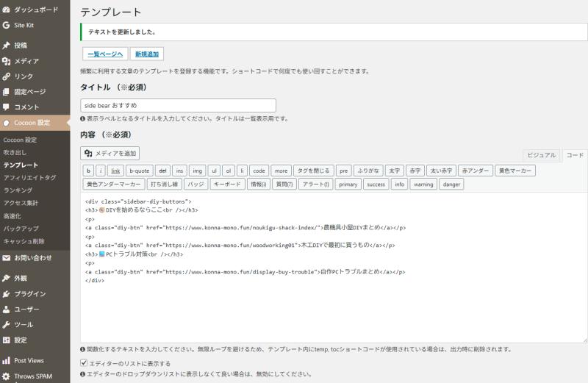Click the 新規追加 button

(x=147, y=54)
